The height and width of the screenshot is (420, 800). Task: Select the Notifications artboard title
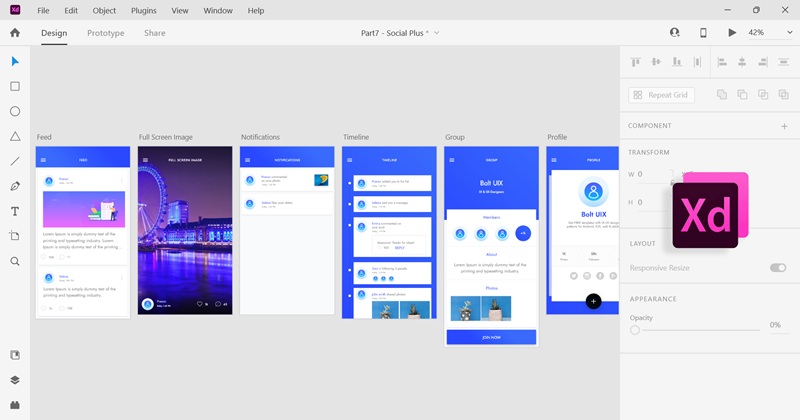point(260,137)
